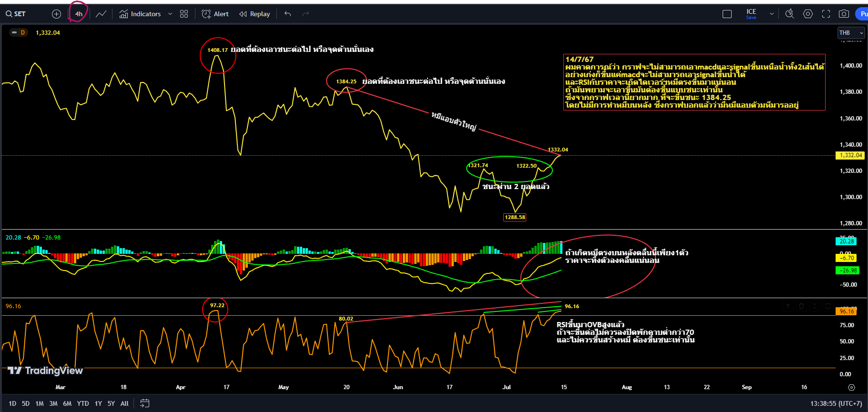The height and width of the screenshot is (412, 868).
Task: Start bar Replay mode
Action: pos(255,14)
